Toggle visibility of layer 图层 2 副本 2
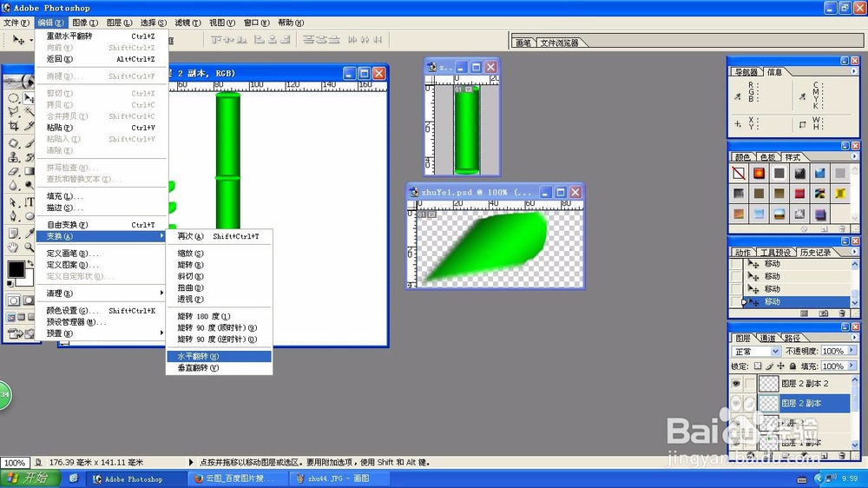This screenshot has height=488, width=868. pyautogui.click(x=736, y=383)
